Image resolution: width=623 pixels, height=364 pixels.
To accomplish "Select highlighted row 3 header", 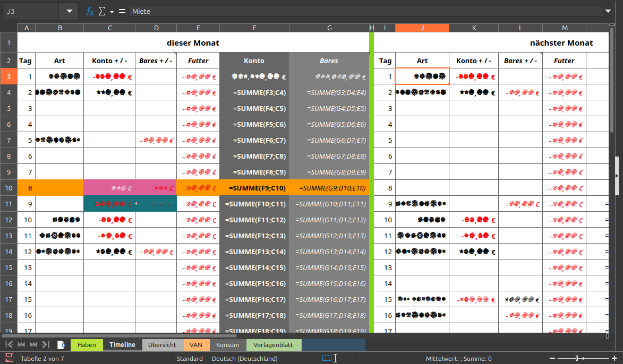I will [x=8, y=76].
